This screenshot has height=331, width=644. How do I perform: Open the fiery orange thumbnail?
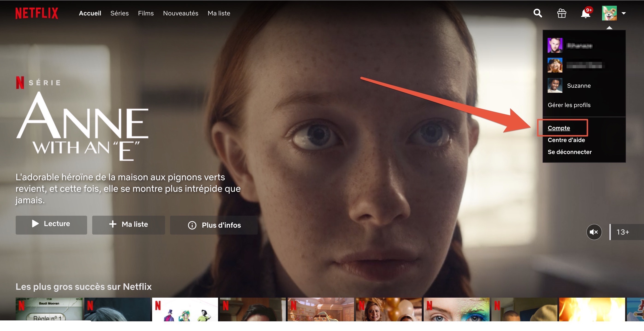pyautogui.click(x=592, y=309)
